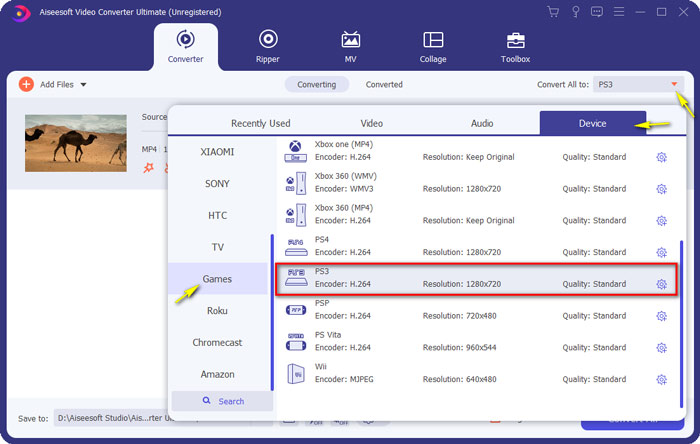Viewport: 700px width, 444px height.
Task: Open settings gear for Xbox 360 (WMV)
Action: (x=662, y=189)
